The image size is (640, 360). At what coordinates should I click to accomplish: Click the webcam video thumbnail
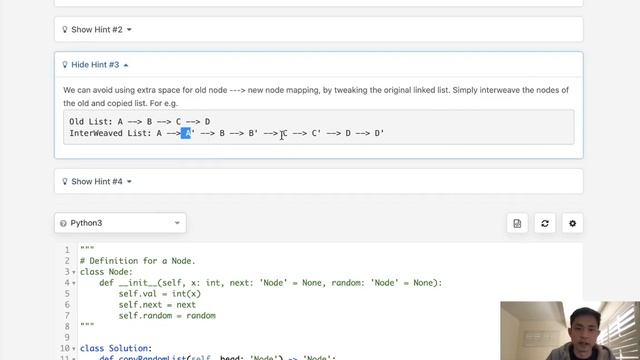coord(570,331)
